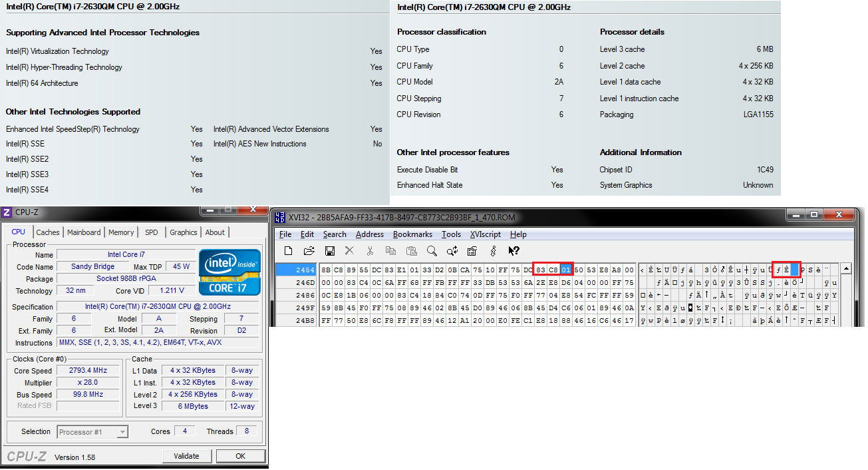Viewport: 868px width, 470px height.
Task: Click the context help arrow-question icon
Action: pyautogui.click(x=513, y=251)
